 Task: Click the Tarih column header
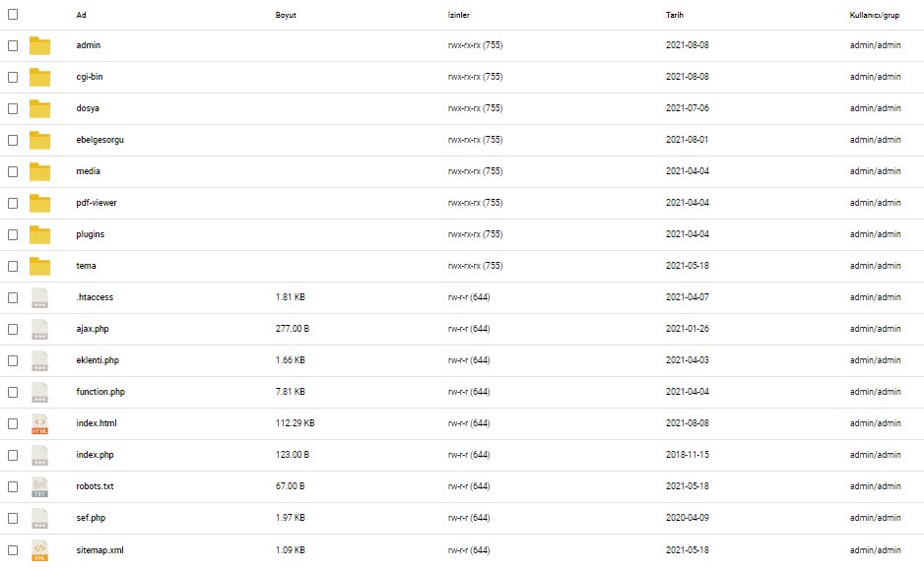(675, 15)
